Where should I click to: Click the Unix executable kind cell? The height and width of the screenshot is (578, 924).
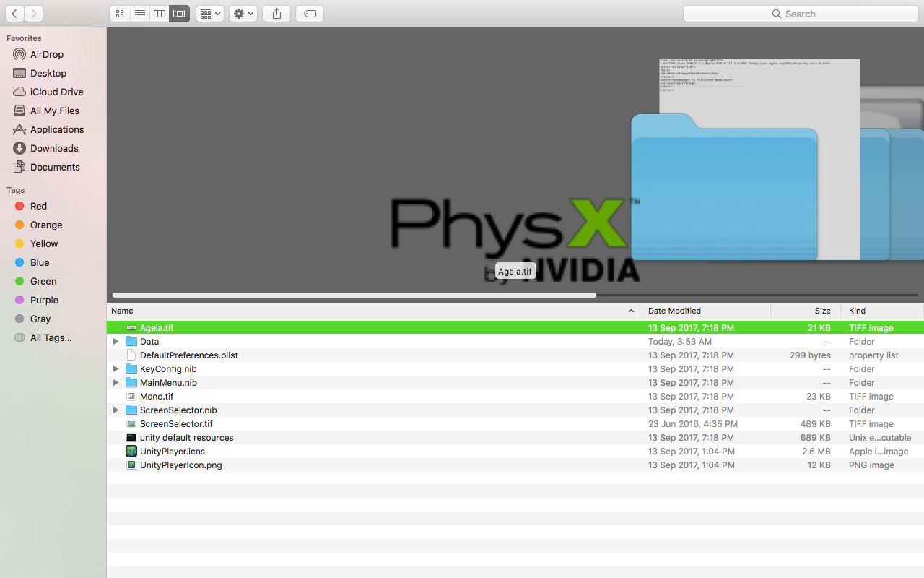[x=880, y=438]
